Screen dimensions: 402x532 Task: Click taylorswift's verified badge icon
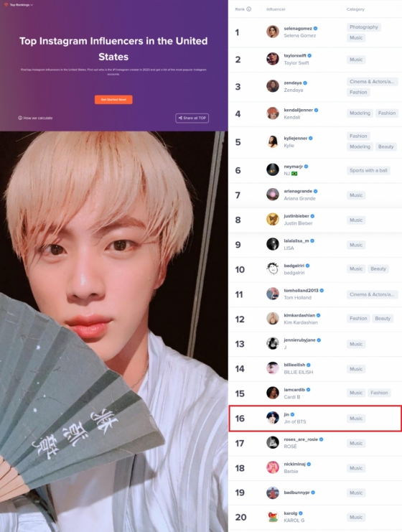[x=309, y=56]
